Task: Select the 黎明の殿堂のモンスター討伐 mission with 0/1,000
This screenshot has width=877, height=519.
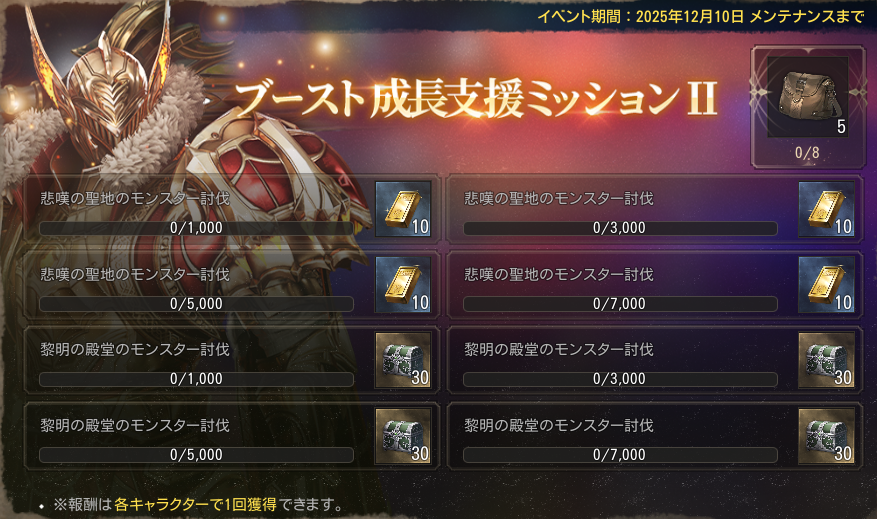Action: (232, 361)
